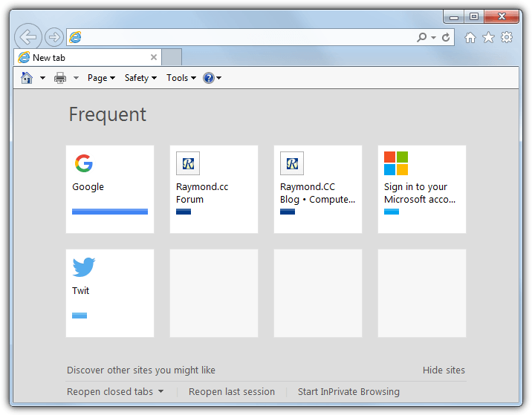Open the Home icon at top right

(x=470, y=37)
